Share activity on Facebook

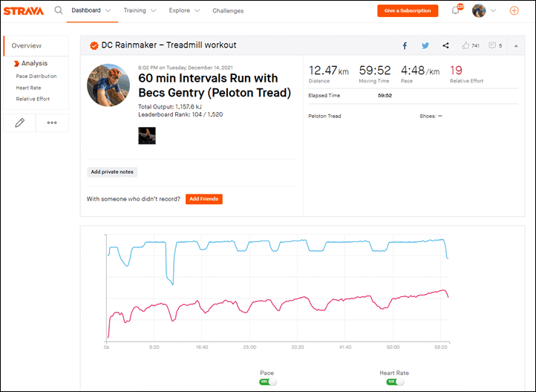(405, 45)
